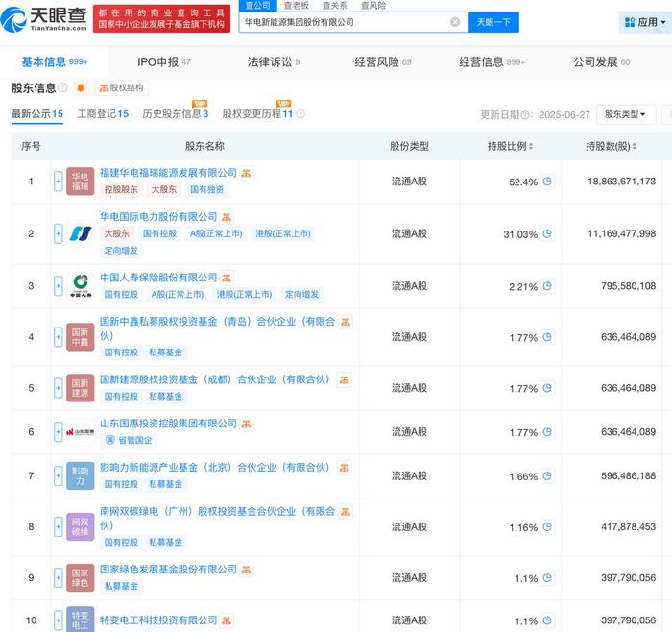View the 52.4% shareholding pie chart icon
This screenshot has height=632, width=672.
547,182
